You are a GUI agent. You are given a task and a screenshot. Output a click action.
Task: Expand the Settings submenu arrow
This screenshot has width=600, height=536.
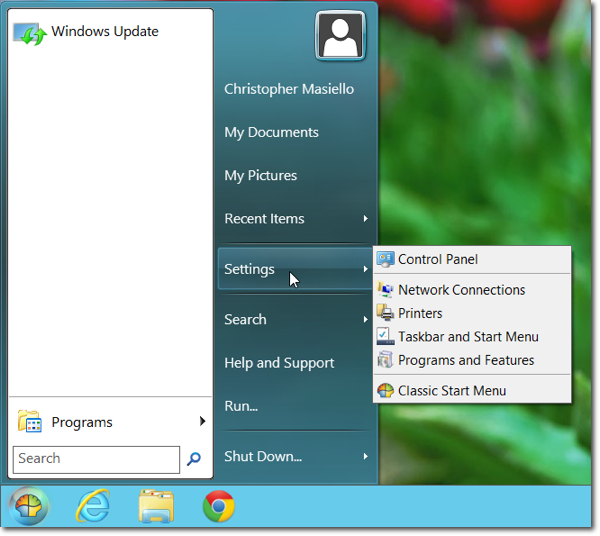[x=366, y=269]
